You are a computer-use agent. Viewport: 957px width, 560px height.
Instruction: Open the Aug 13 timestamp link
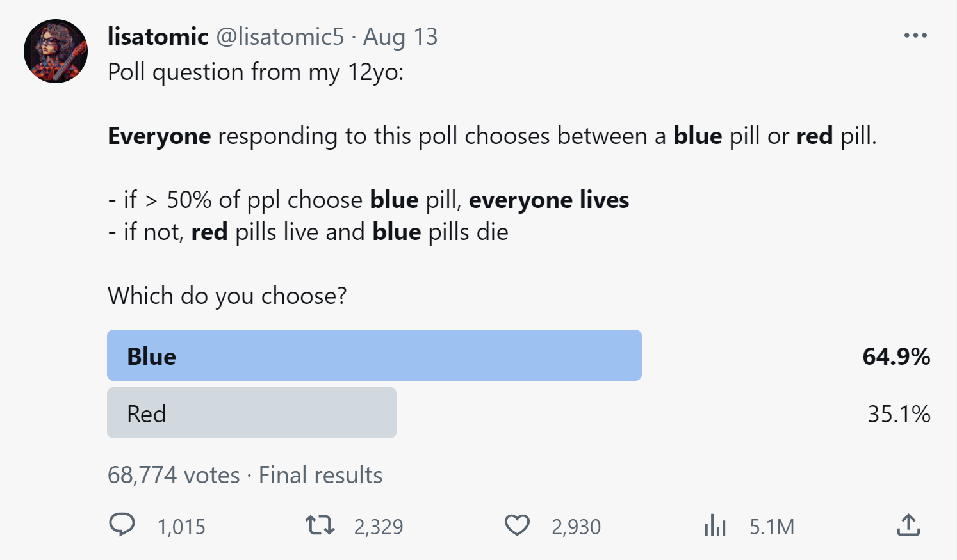tap(400, 36)
